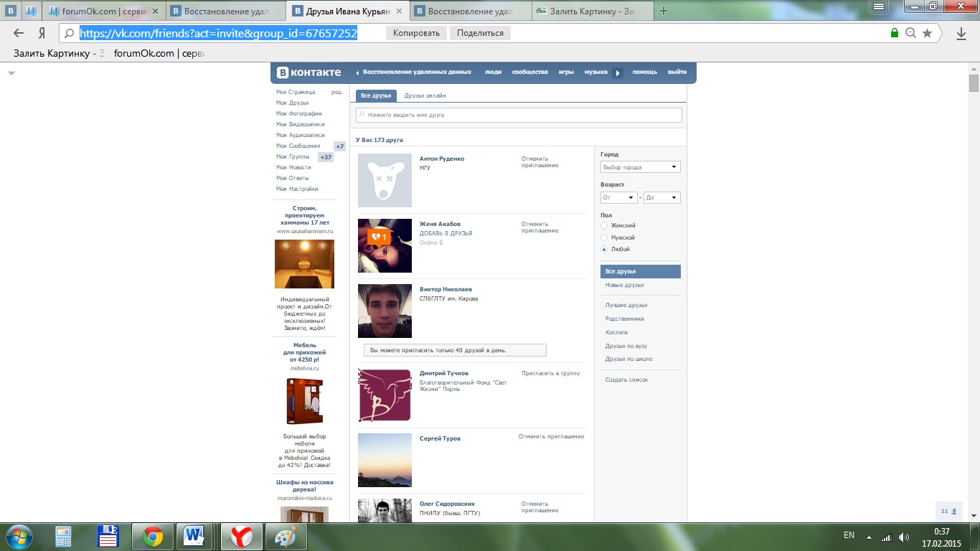Click the VKontakte logo in header
This screenshot has height=551, width=980.
309,72
